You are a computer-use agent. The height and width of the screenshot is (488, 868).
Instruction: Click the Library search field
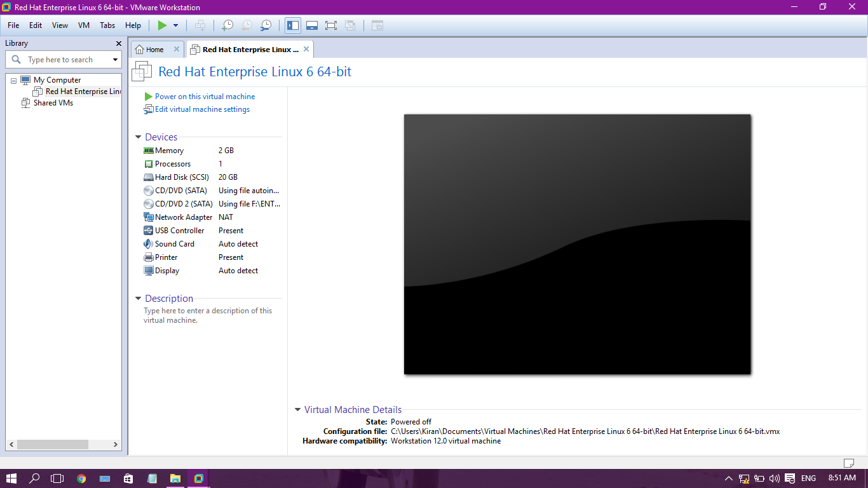click(x=64, y=59)
